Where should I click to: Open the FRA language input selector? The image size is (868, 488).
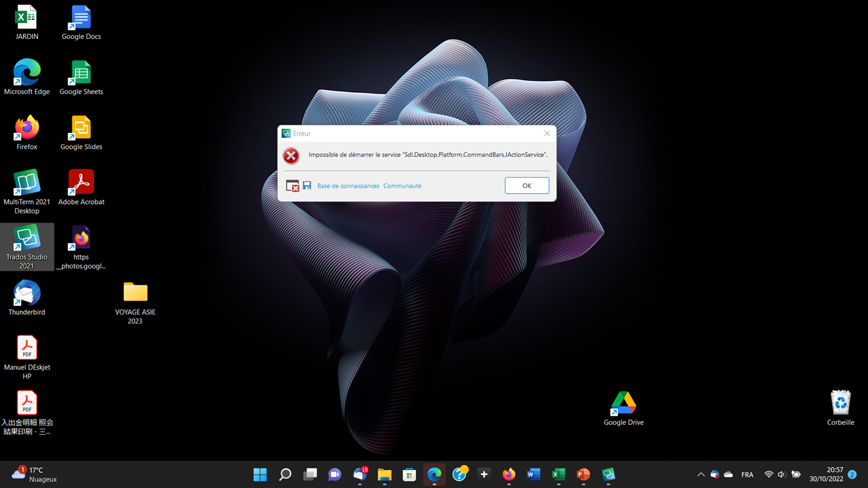point(747,474)
